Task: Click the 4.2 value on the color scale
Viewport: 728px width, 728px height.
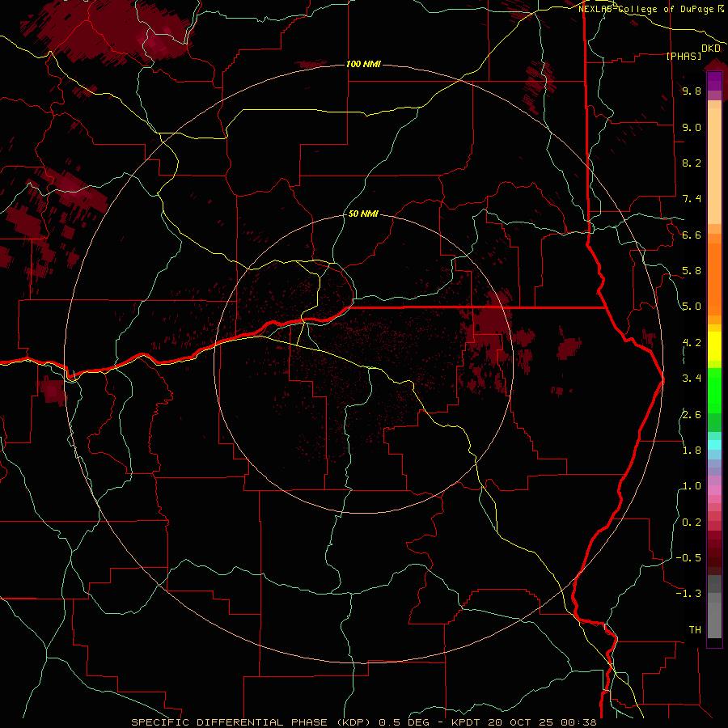Action: pos(692,343)
